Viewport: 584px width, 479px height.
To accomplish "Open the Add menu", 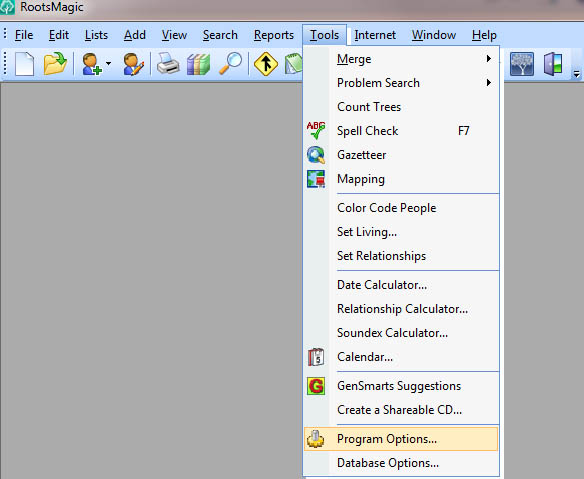I will click(134, 35).
